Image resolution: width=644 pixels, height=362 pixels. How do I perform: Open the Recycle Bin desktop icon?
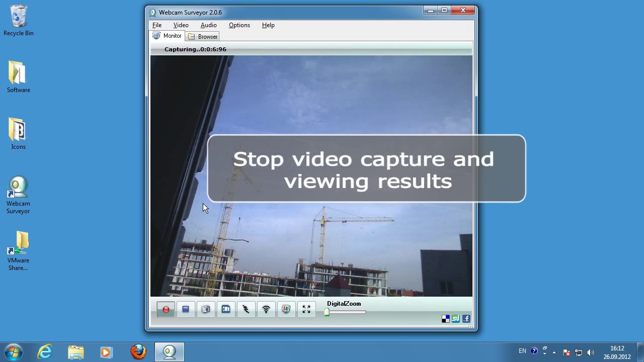[x=19, y=21]
